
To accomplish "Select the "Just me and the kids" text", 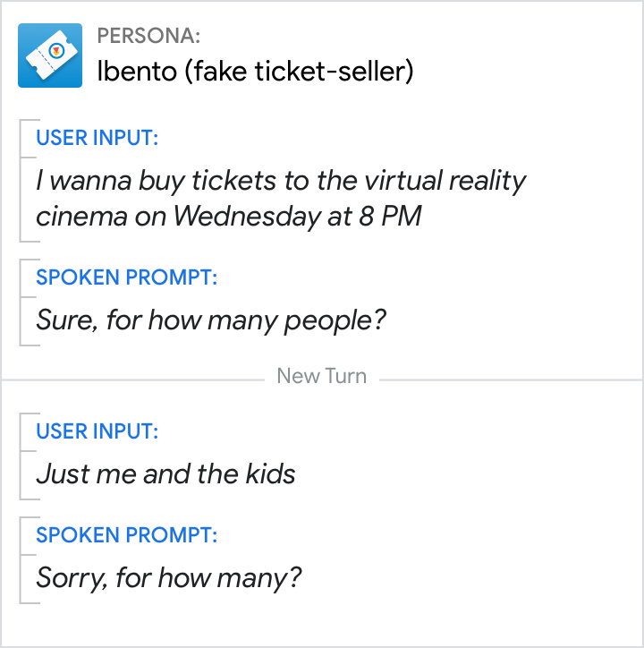I will click(165, 473).
